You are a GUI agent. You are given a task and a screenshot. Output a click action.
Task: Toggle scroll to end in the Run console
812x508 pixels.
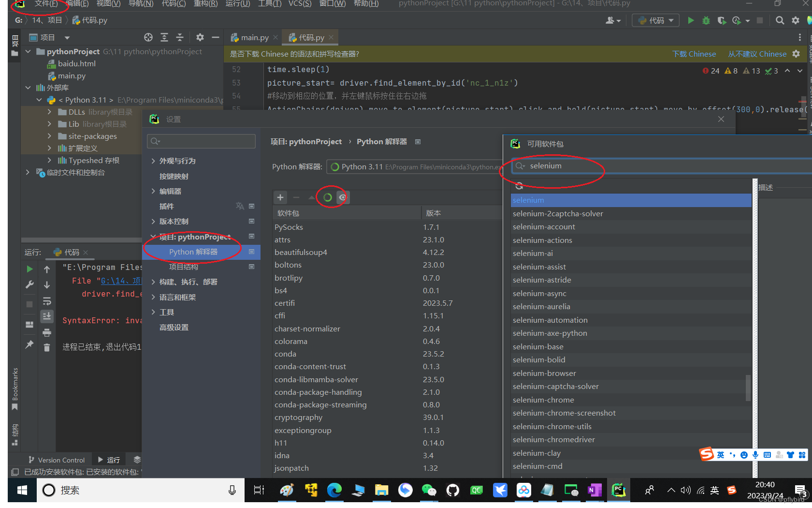pos(47,316)
